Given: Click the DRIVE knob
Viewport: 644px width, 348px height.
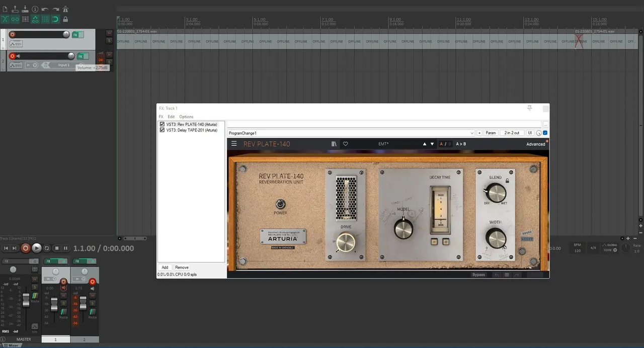Looking at the screenshot, I should tap(346, 243).
